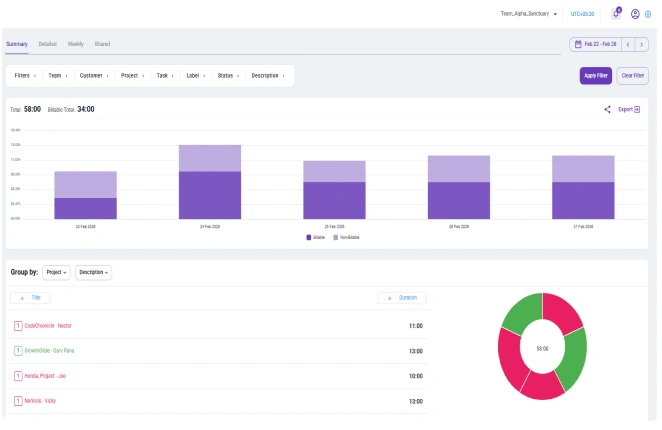This screenshot has height=430, width=662.
Task: Click the 34:00 billable total value
Action: click(86, 109)
